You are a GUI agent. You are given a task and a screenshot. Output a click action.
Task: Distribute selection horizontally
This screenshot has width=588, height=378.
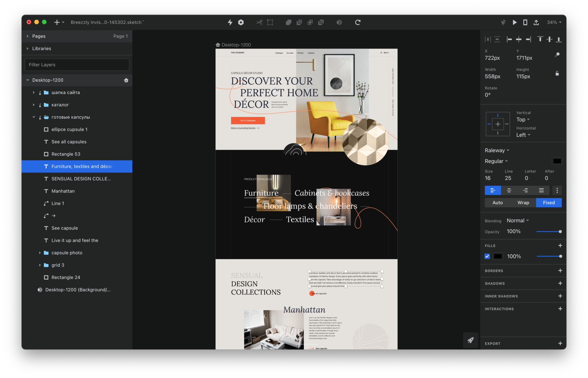488,39
